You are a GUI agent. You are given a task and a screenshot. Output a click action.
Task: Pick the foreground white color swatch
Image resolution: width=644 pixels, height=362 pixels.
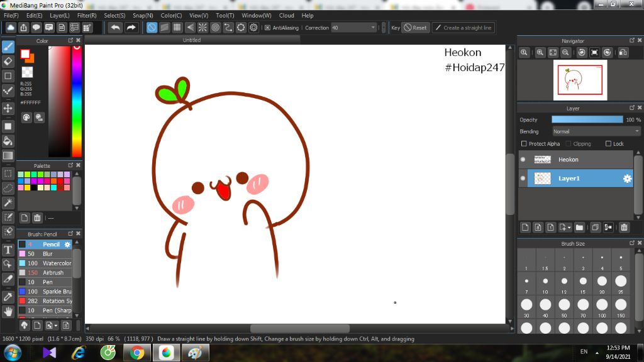(25, 54)
